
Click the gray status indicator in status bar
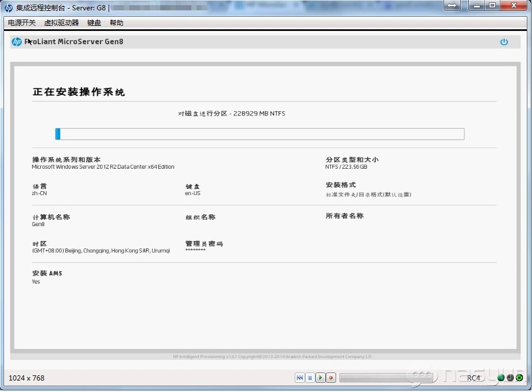coord(510,378)
